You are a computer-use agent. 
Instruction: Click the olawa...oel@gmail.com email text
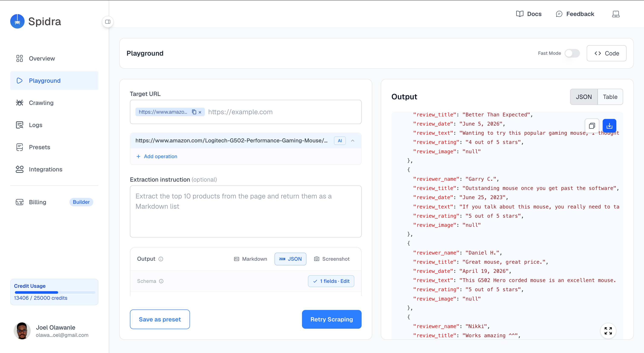(62, 335)
